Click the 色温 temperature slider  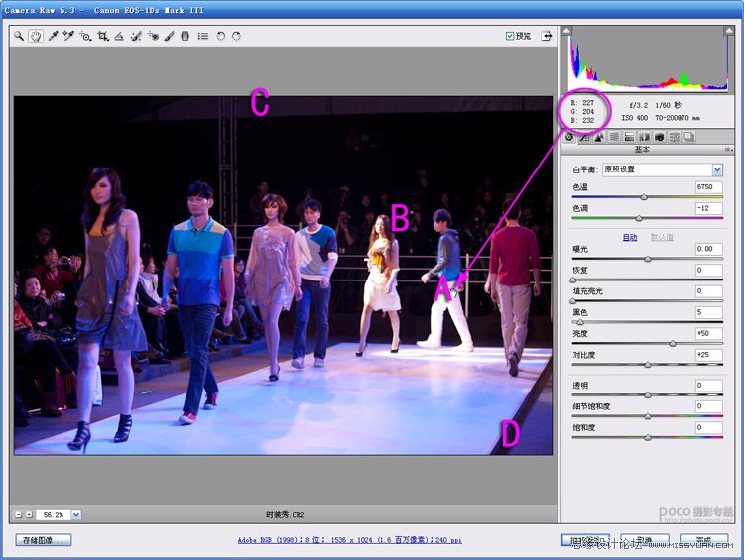click(644, 196)
